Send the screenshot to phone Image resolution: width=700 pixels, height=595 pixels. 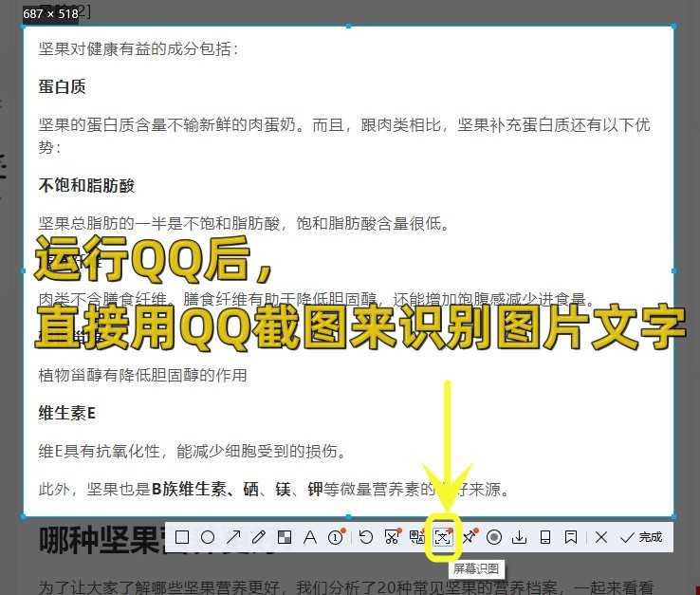[545, 537]
